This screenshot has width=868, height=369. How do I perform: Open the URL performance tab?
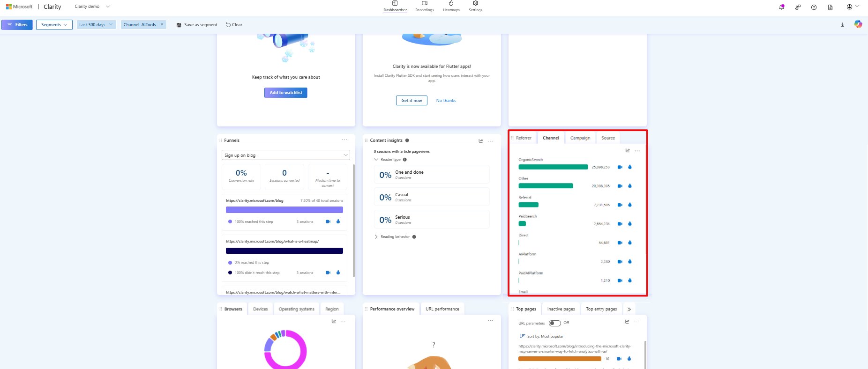pos(442,309)
